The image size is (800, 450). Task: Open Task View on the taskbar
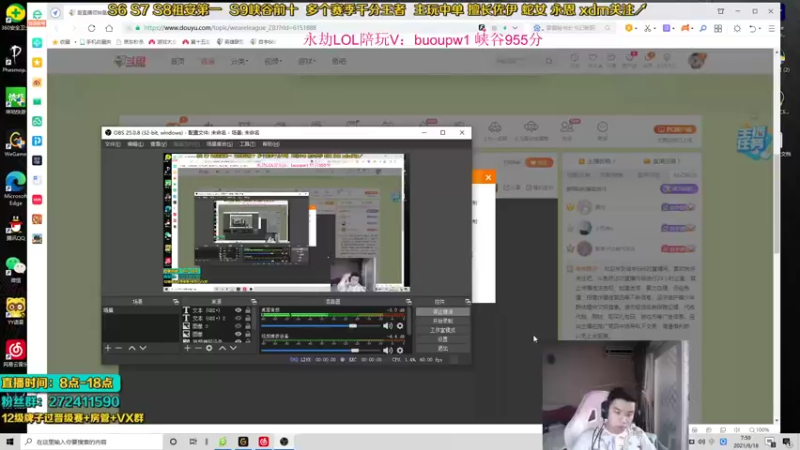(193, 441)
